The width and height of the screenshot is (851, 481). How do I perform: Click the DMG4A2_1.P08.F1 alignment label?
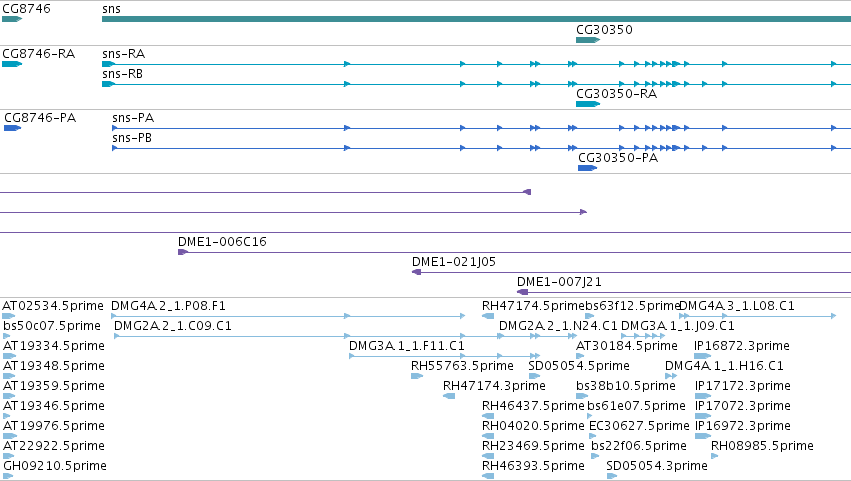[168, 306]
